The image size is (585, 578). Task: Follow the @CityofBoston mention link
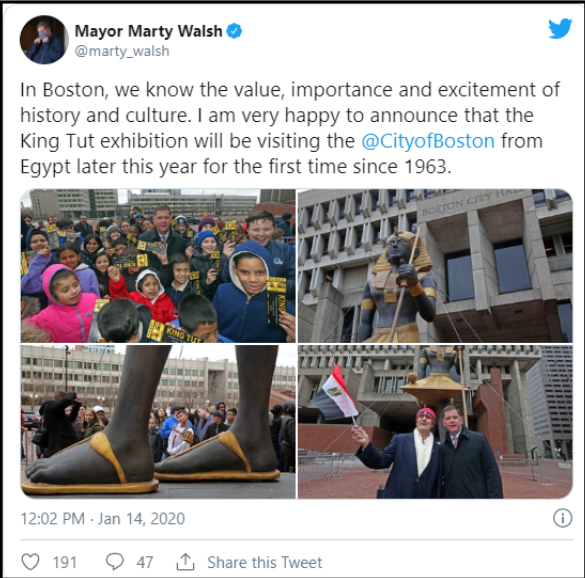pyautogui.click(x=428, y=141)
